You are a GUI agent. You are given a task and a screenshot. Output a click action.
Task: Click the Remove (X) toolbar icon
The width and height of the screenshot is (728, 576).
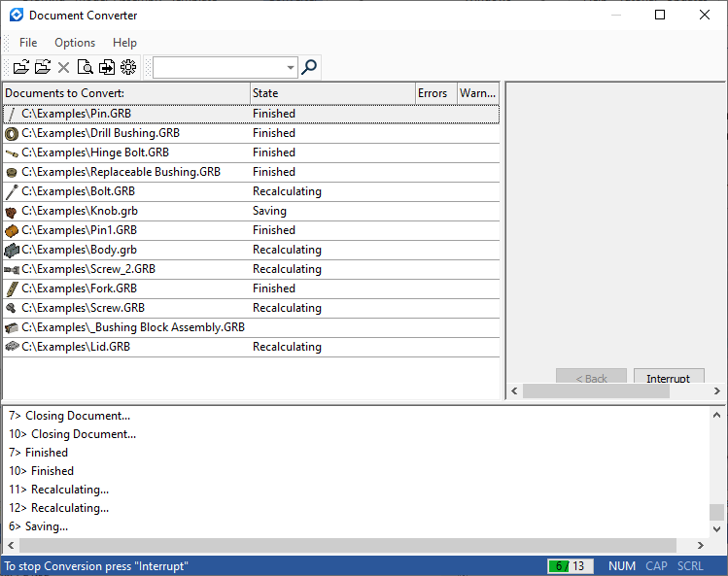pyautogui.click(x=63, y=68)
